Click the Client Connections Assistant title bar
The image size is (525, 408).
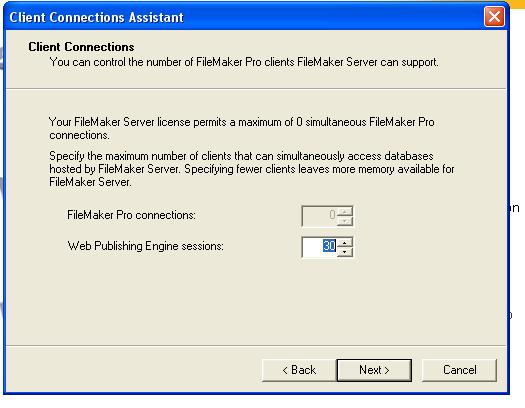[244, 17]
